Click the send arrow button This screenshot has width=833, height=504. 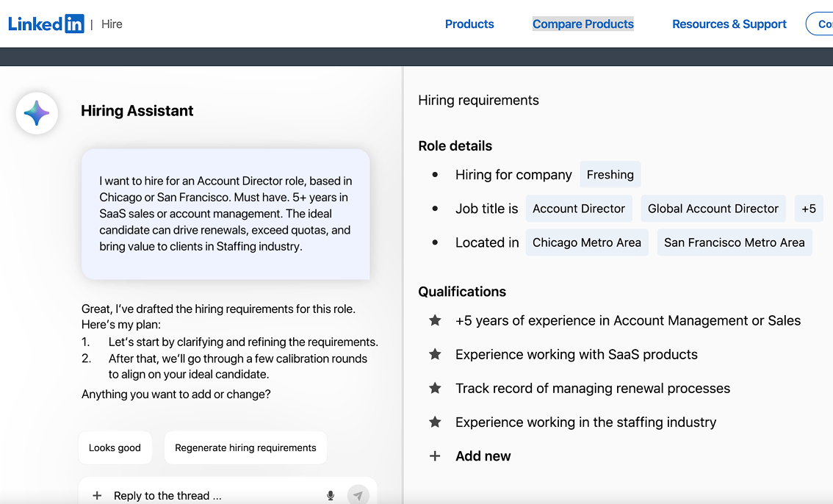point(358,495)
